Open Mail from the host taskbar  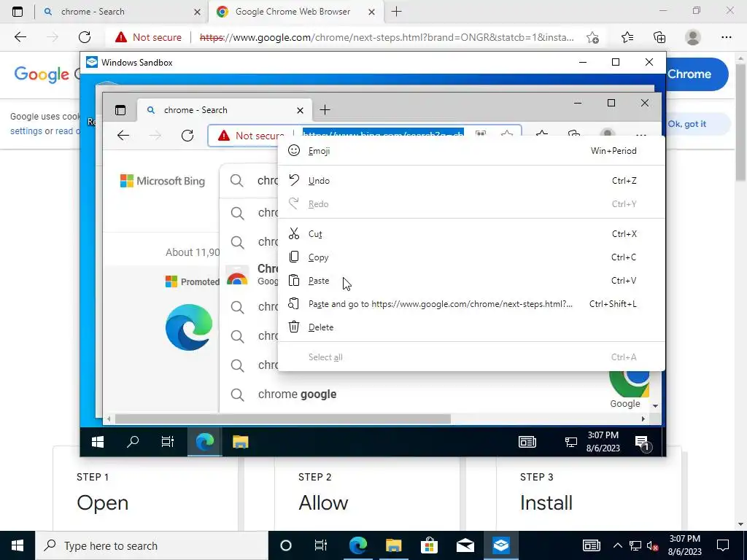point(465,545)
